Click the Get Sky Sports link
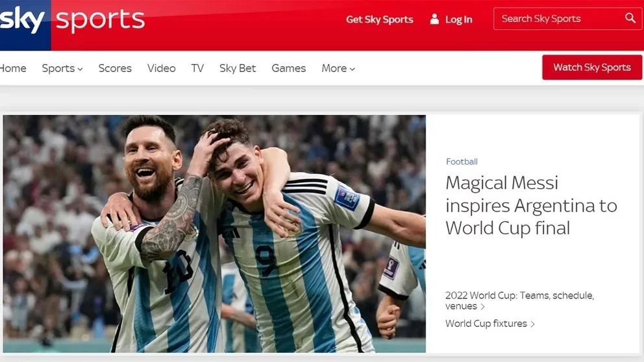The image size is (644, 362). coord(380,19)
